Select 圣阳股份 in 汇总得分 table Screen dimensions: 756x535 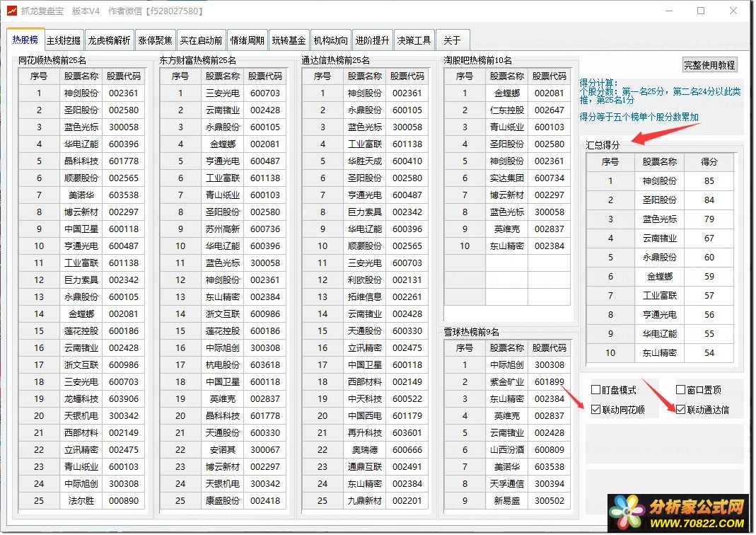[x=660, y=200]
